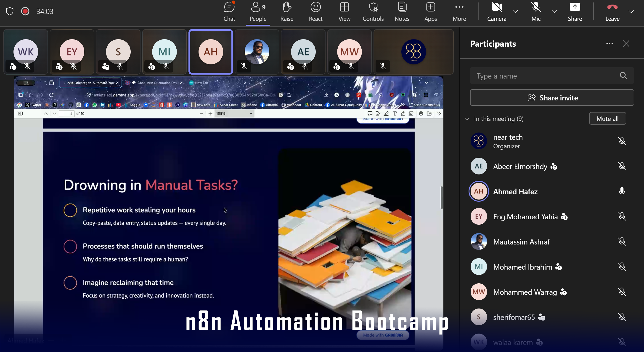Go to previous PDF page

[x=45, y=114]
